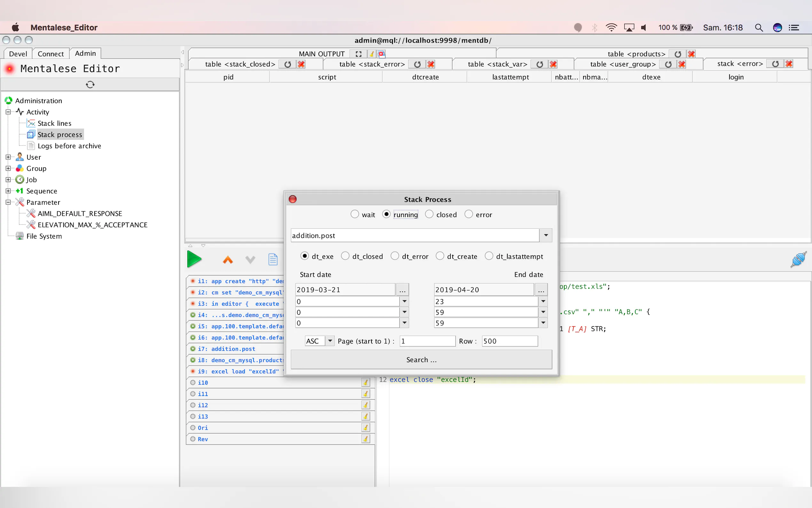Expand the User tree node
Image resolution: width=812 pixels, height=508 pixels.
point(8,157)
